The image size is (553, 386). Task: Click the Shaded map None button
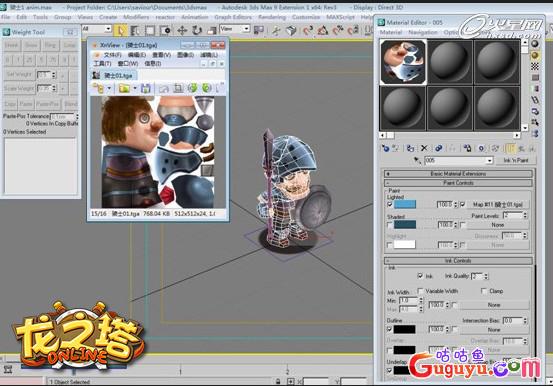coord(498,225)
